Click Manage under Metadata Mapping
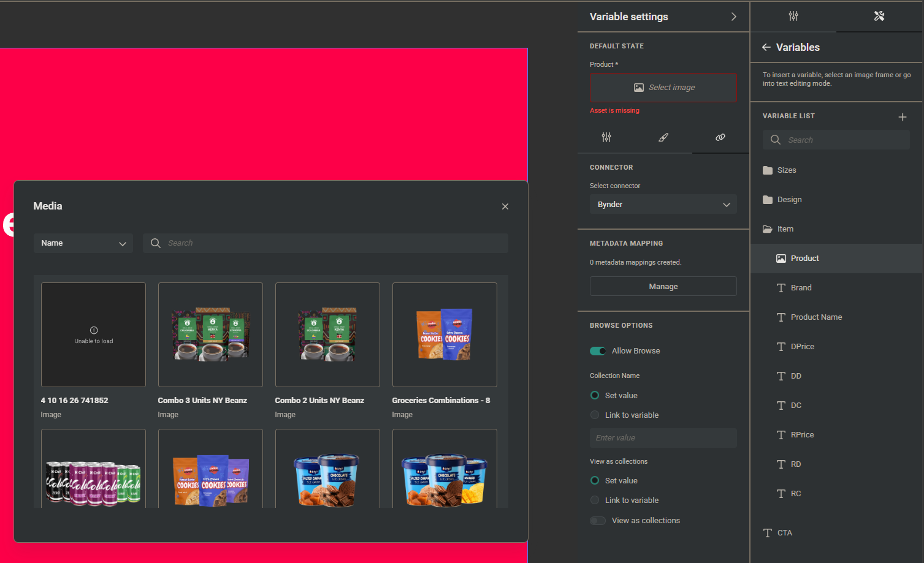The width and height of the screenshot is (924, 563). [663, 286]
